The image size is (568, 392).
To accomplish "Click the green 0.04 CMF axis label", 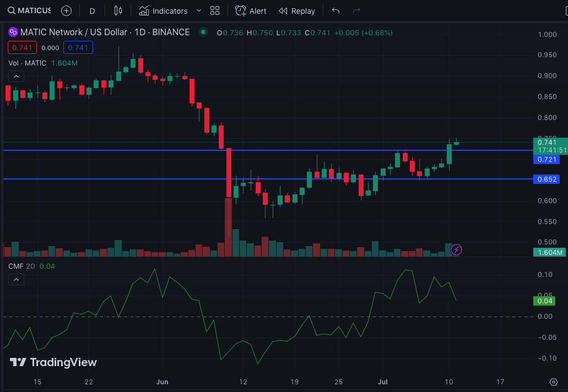I will [x=544, y=301].
